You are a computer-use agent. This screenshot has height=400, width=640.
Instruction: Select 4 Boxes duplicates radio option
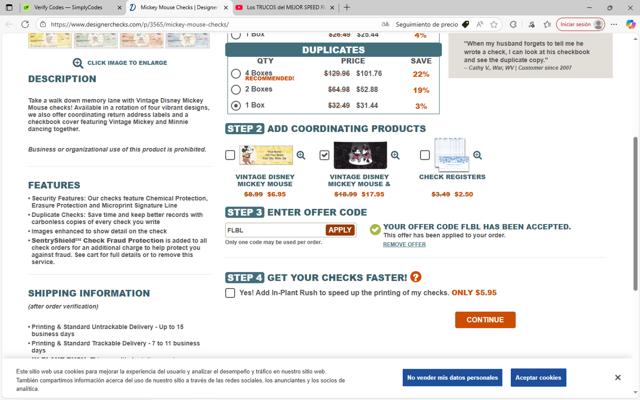[x=236, y=73]
